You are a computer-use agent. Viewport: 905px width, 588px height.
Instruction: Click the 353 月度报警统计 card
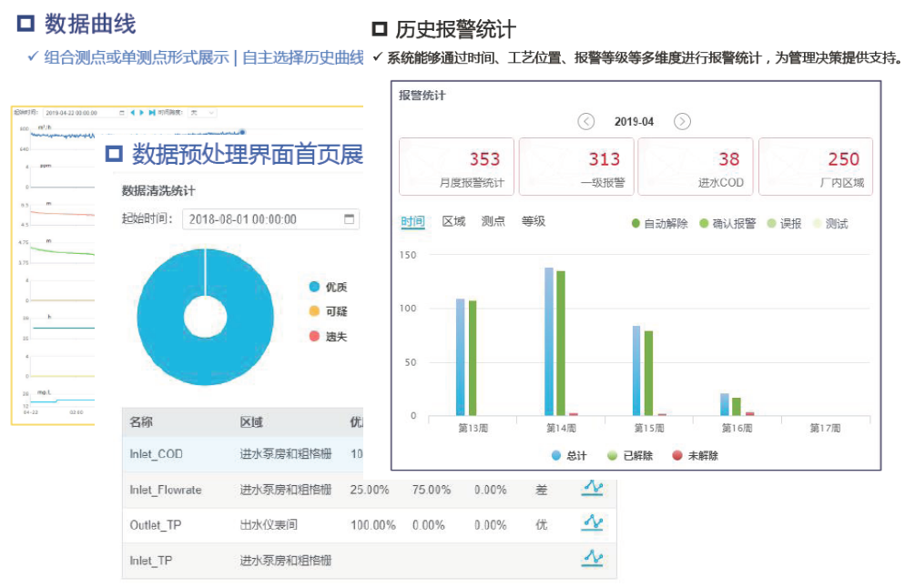coord(456,167)
